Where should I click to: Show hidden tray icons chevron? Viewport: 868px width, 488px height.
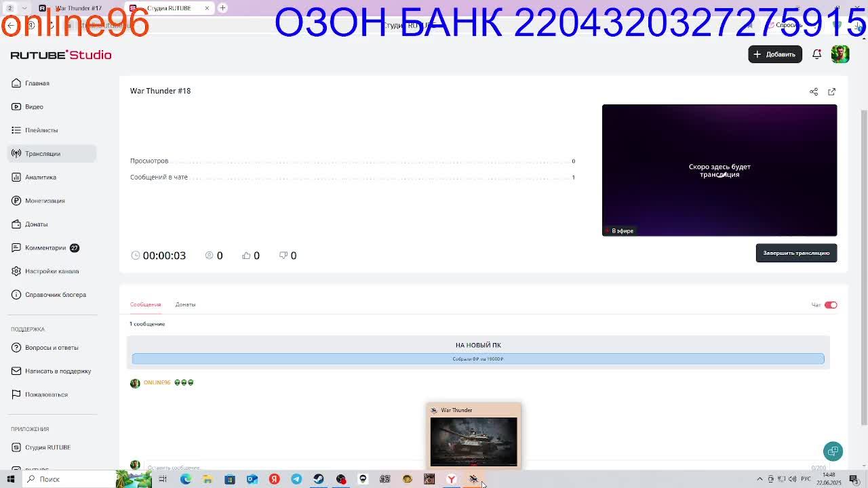tap(759, 479)
